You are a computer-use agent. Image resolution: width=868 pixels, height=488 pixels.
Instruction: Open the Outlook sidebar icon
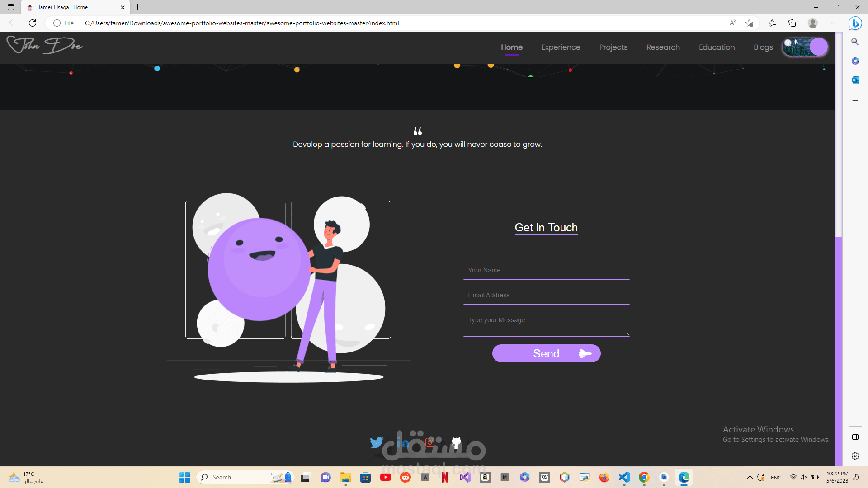(x=855, y=80)
